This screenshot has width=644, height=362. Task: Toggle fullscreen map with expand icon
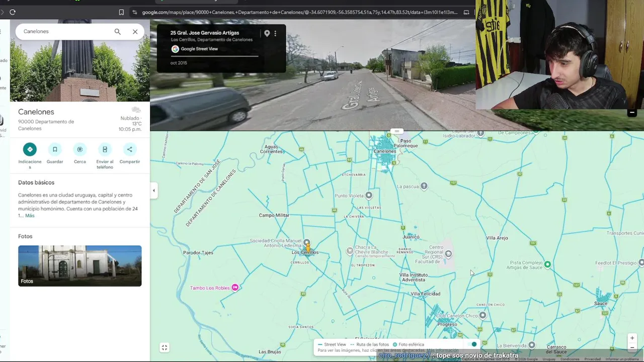pos(164,347)
